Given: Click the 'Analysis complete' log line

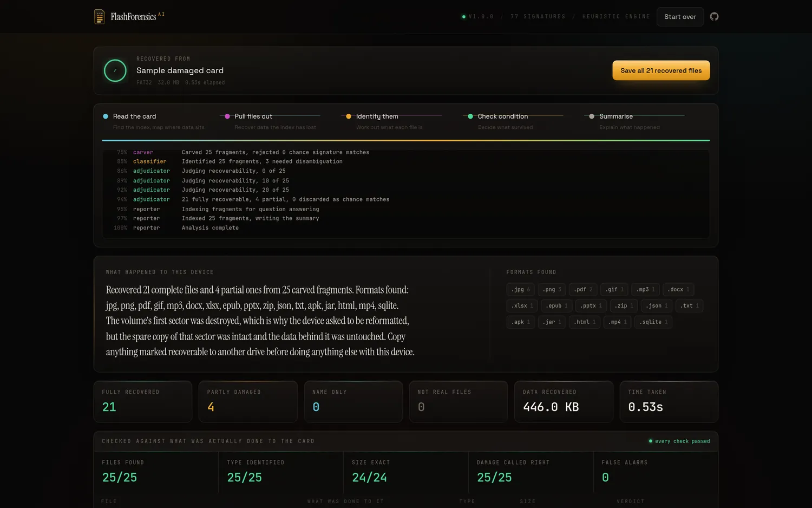Looking at the screenshot, I should click(210, 228).
